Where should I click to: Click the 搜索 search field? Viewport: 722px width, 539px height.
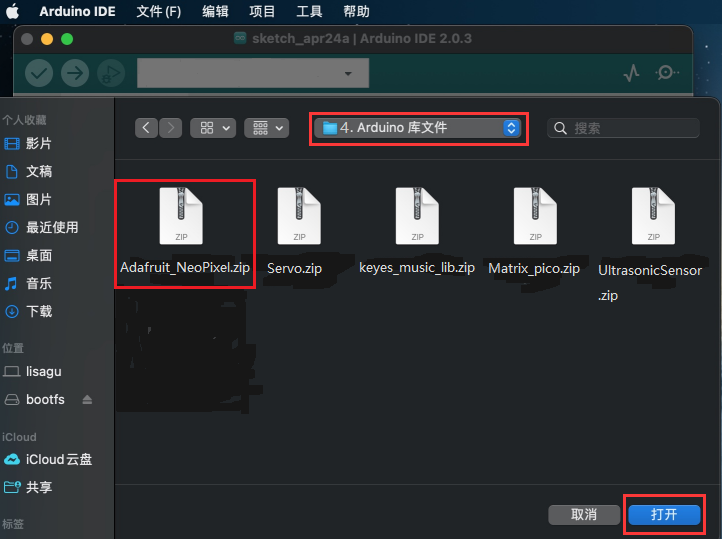point(623,128)
